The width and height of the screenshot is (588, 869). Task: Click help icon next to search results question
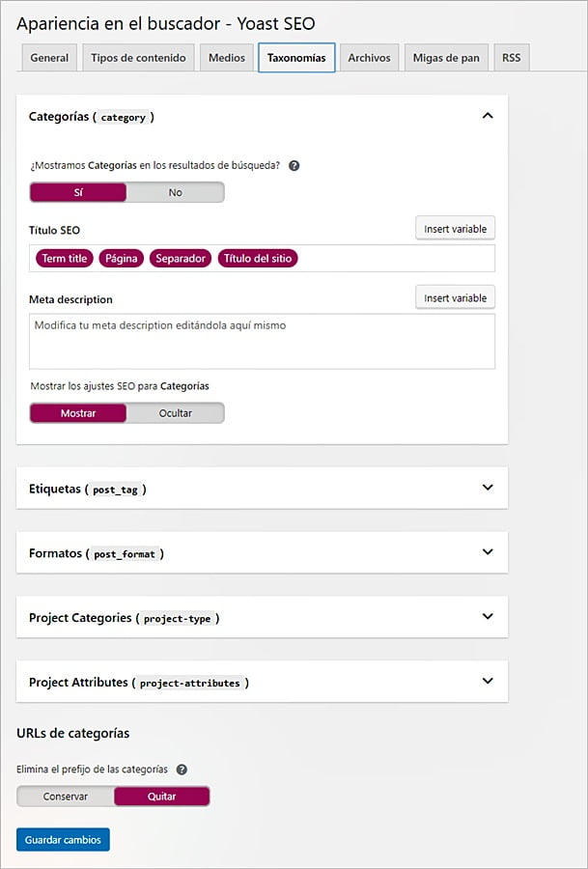(294, 165)
